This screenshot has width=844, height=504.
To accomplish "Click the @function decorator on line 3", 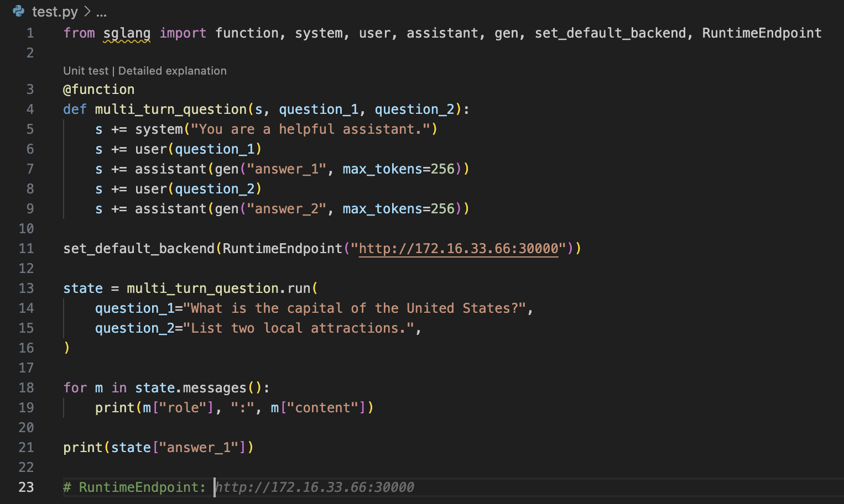I will click(98, 90).
